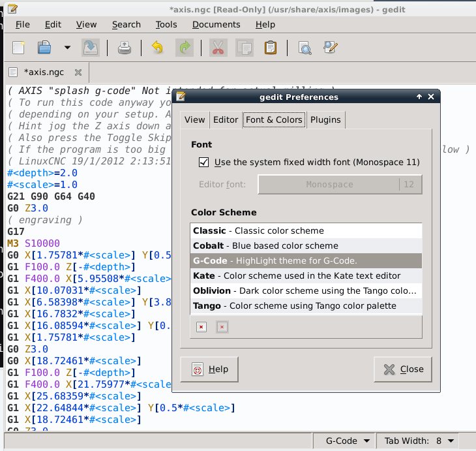Expand the recent files dropdown arrow
Viewport: 476px width, 451px height.
pos(67,48)
